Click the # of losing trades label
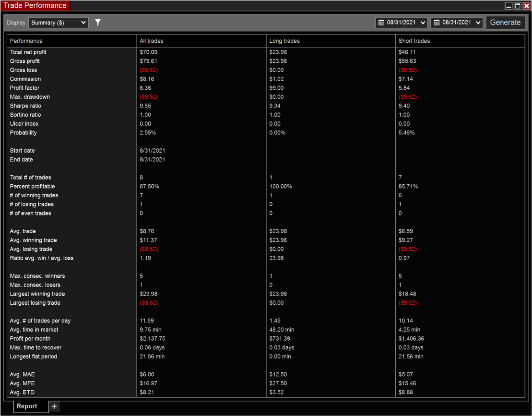 point(32,204)
